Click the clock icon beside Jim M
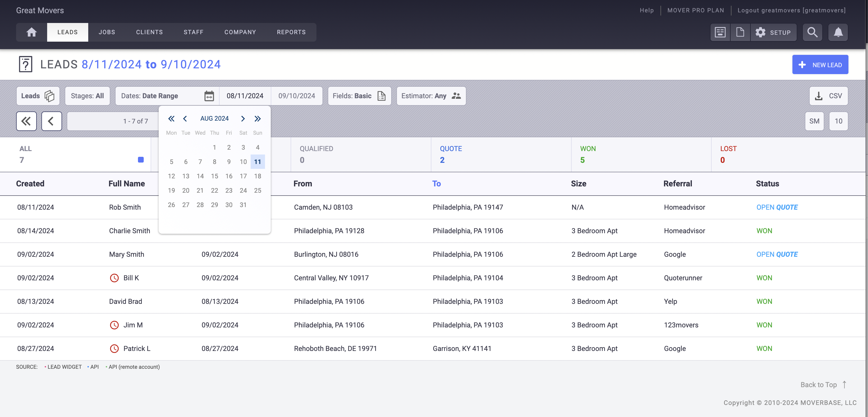 click(114, 325)
